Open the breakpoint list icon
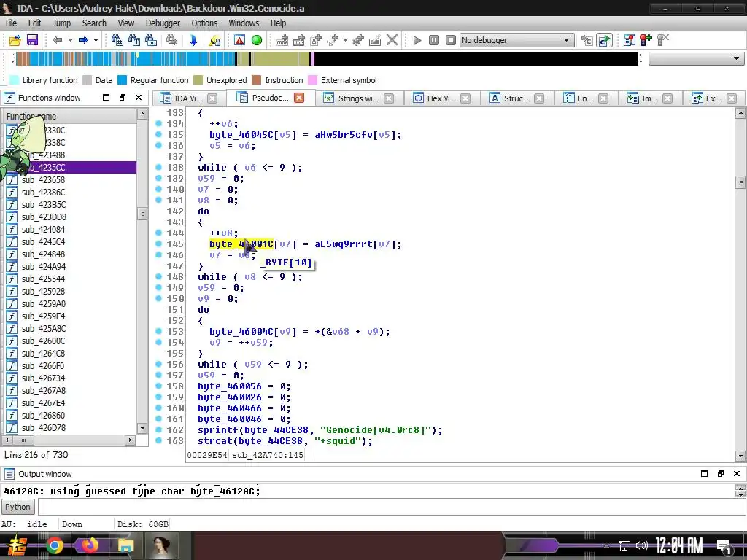747x560 pixels. tap(630, 40)
